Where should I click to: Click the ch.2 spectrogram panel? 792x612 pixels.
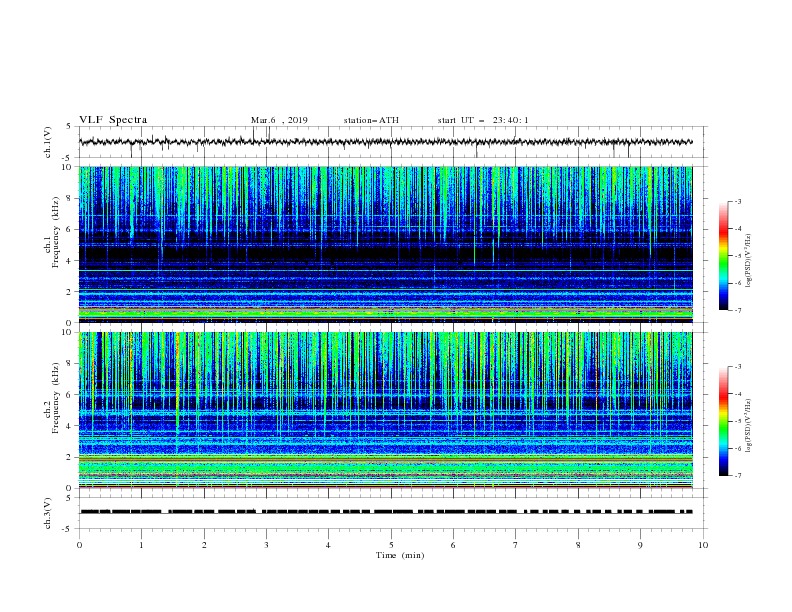click(386, 410)
